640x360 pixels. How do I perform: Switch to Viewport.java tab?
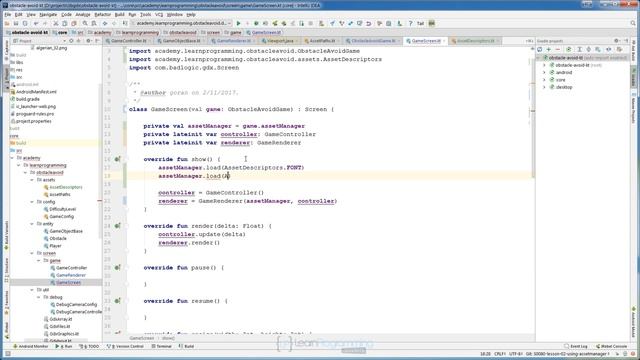(279, 41)
